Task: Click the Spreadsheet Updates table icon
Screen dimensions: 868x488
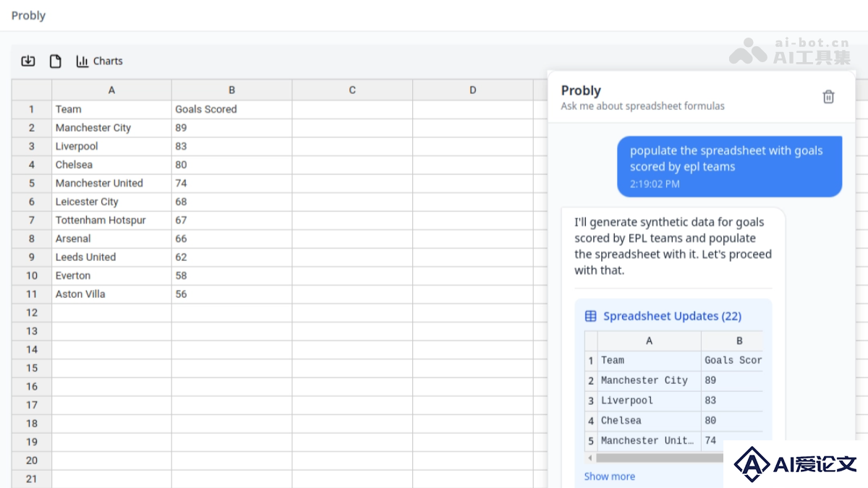Action: 591,316
